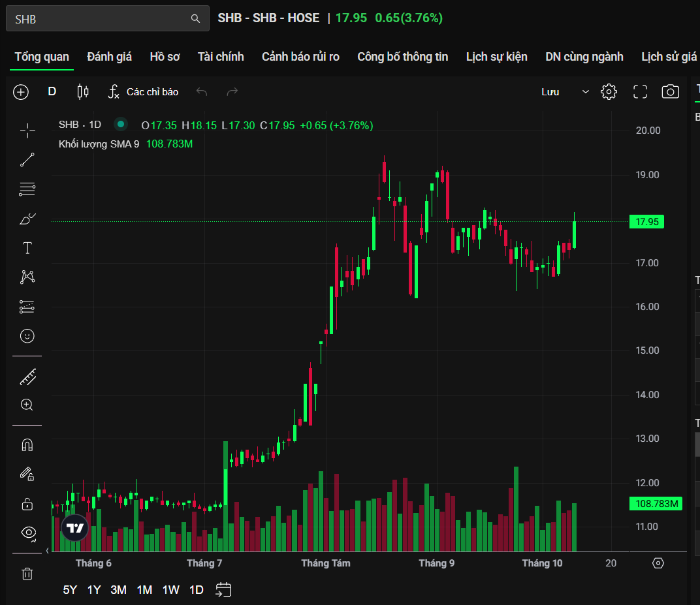Expand the Lưu save dropdown arrow
Image resolution: width=700 pixels, height=605 pixels.
pos(585,92)
